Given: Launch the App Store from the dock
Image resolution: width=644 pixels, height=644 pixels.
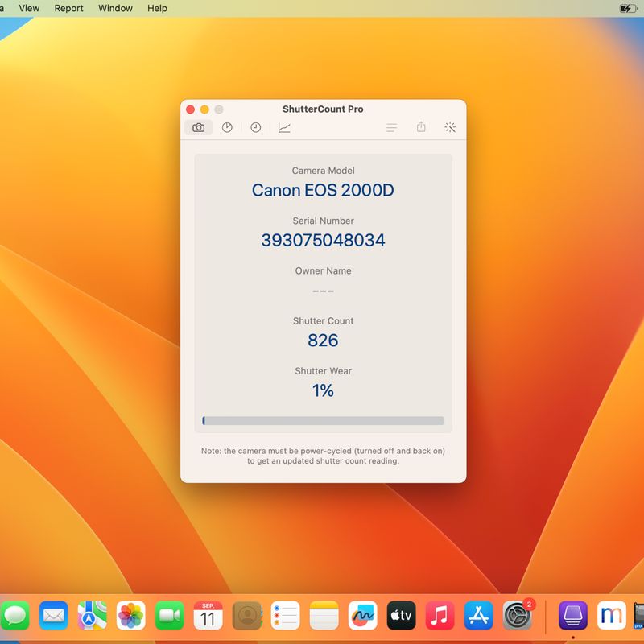Looking at the screenshot, I should click(478, 616).
